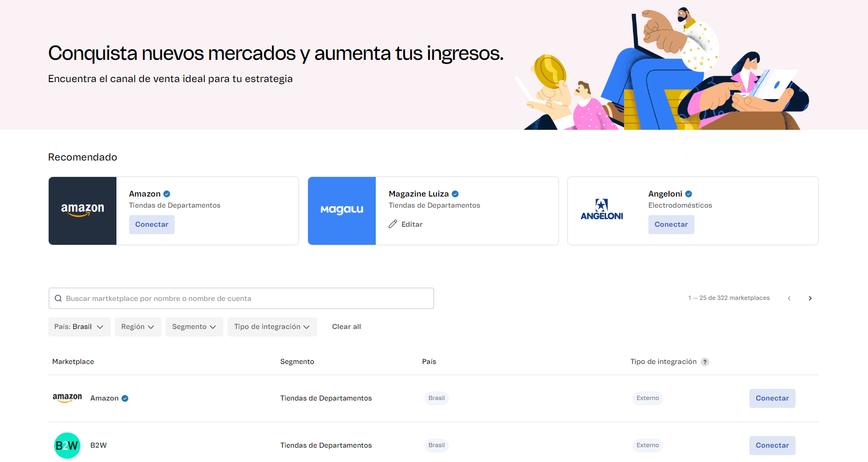The height and width of the screenshot is (462, 868).
Task: Click the Amazon title in recommended card
Action: click(144, 194)
